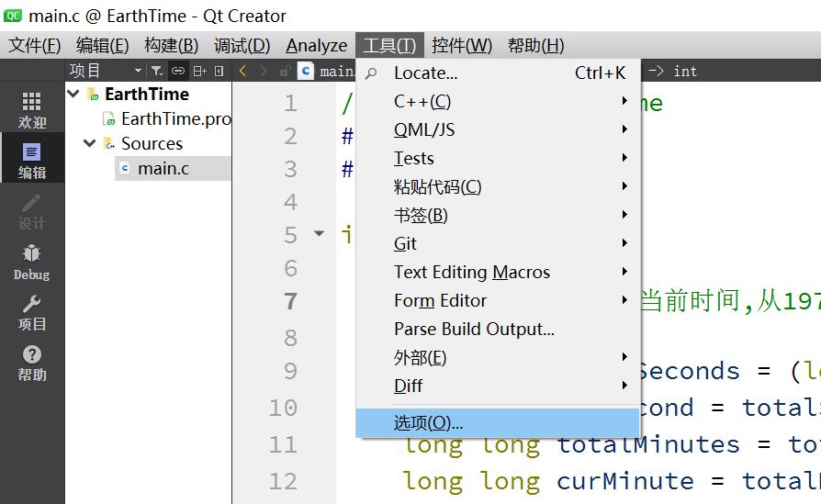
Task: Click the filter tree icon in project panel
Action: click(157, 71)
